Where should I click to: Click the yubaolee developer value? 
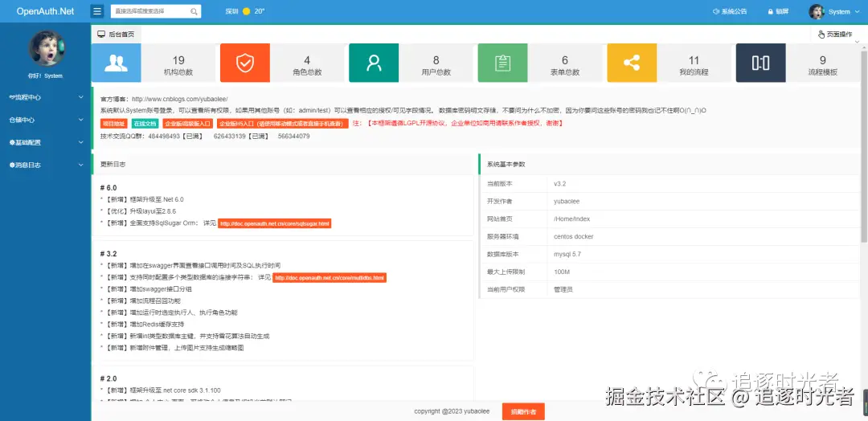pyautogui.click(x=567, y=201)
